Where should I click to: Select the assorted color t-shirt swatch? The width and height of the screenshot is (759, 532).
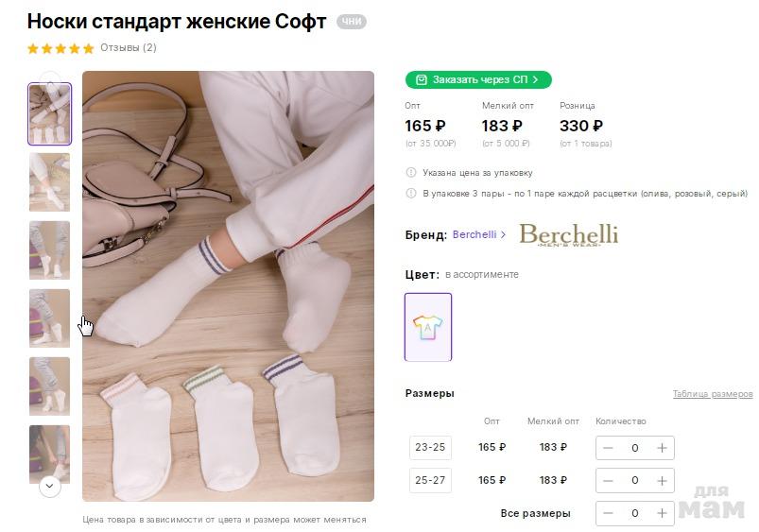pos(428,327)
